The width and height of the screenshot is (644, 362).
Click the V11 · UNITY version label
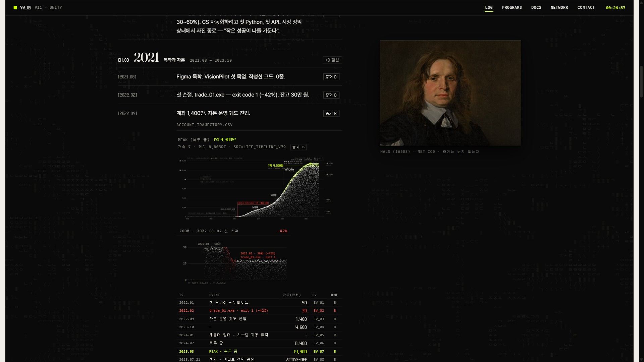click(48, 7)
